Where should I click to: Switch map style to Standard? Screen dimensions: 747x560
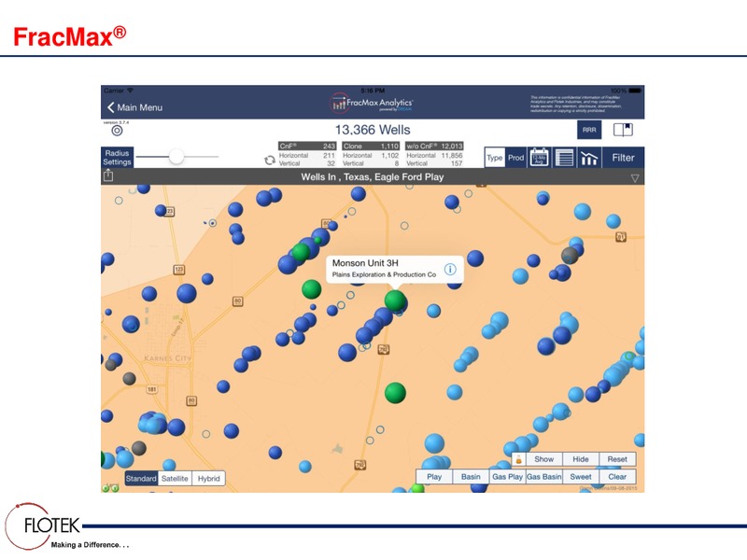coord(141,479)
